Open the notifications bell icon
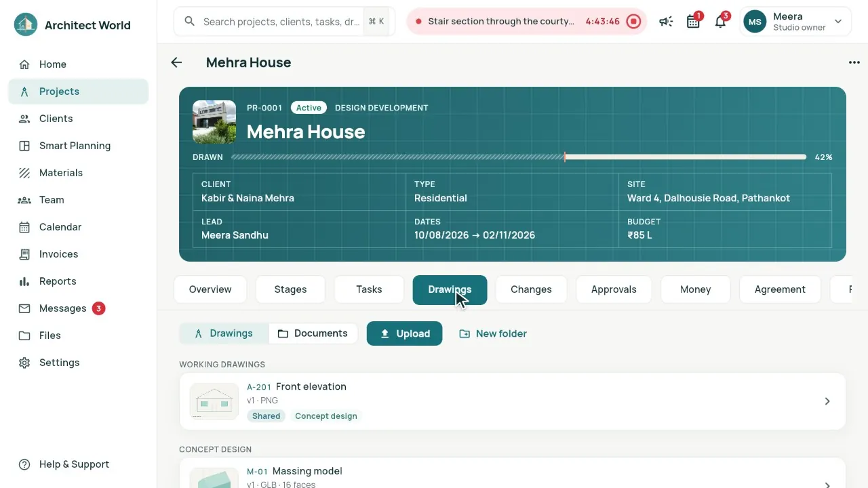 pos(720,22)
